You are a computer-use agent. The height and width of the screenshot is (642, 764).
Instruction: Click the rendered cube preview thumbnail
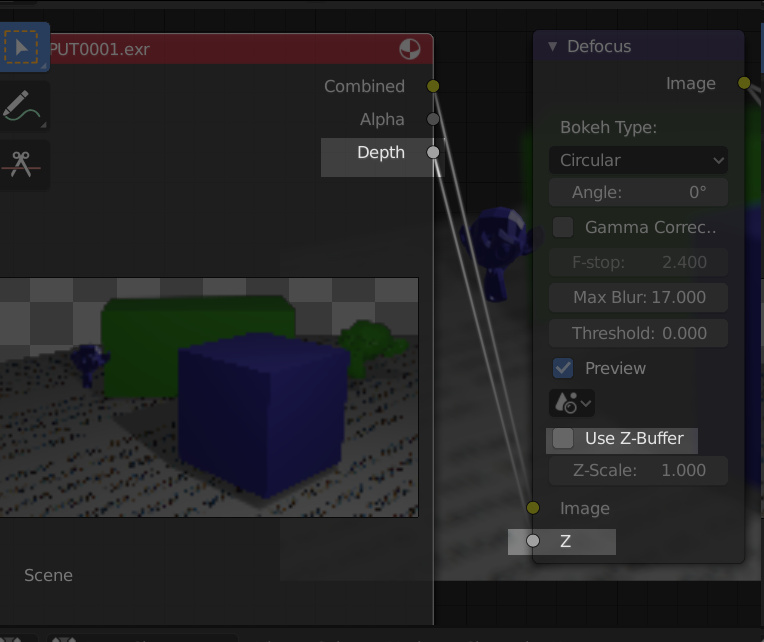tap(209, 397)
